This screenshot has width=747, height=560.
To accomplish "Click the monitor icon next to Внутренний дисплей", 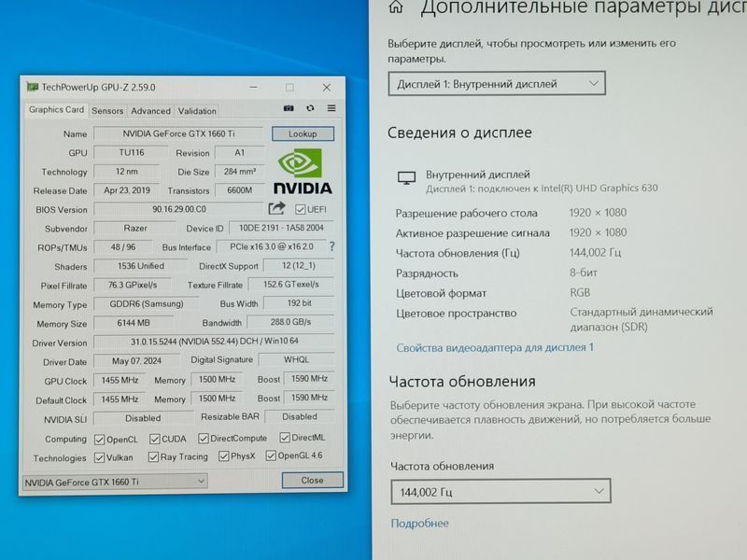I will pyautogui.click(x=406, y=178).
